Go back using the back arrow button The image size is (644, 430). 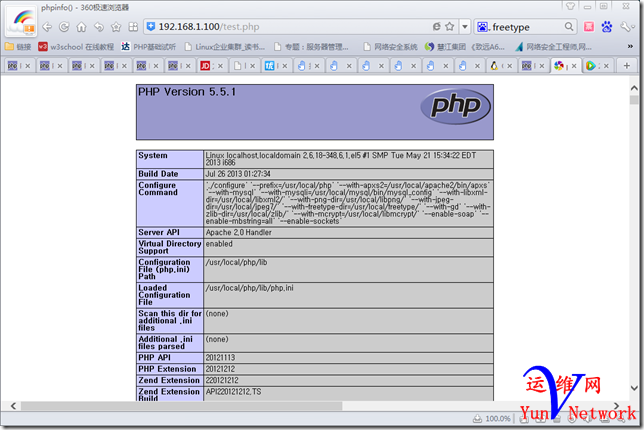(47, 27)
